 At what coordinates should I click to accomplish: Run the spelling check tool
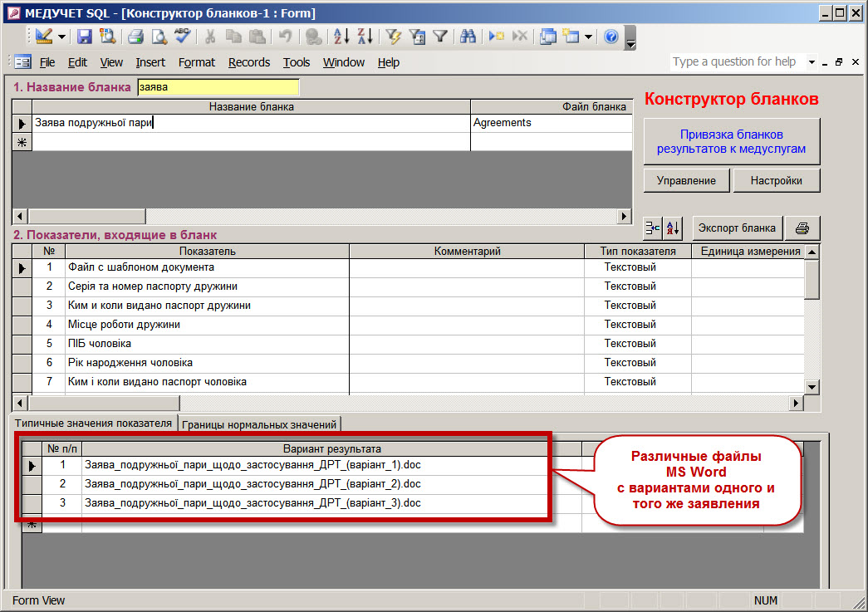click(182, 37)
